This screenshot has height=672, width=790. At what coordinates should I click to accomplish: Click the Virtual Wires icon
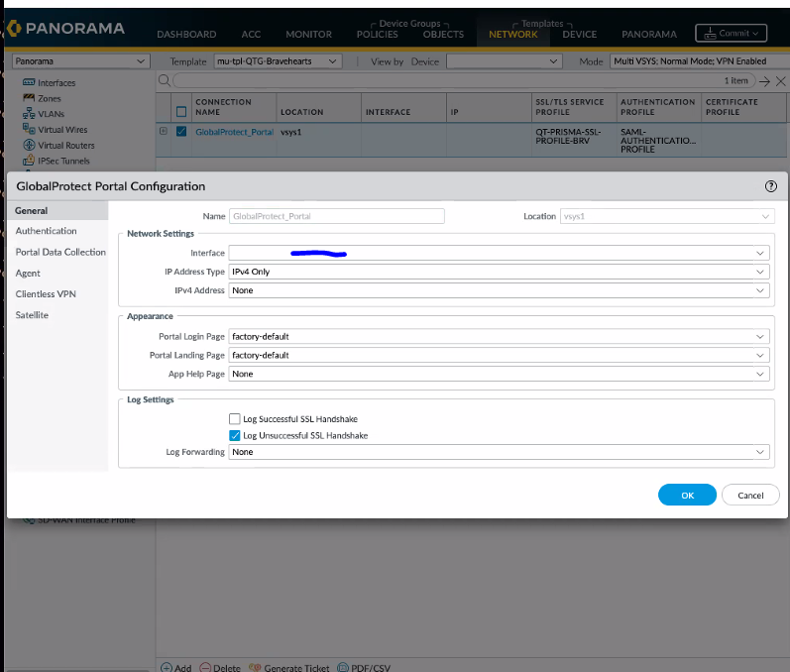click(29, 129)
